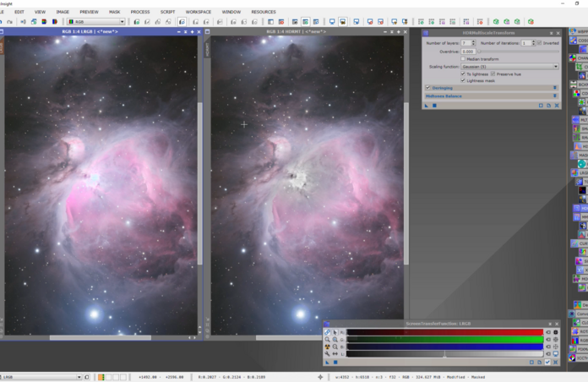Click the vertical scrollbar of HDRMT image window
Image resolution: width=588 pixels, height=382 pixels.
[x=406, y=184]
